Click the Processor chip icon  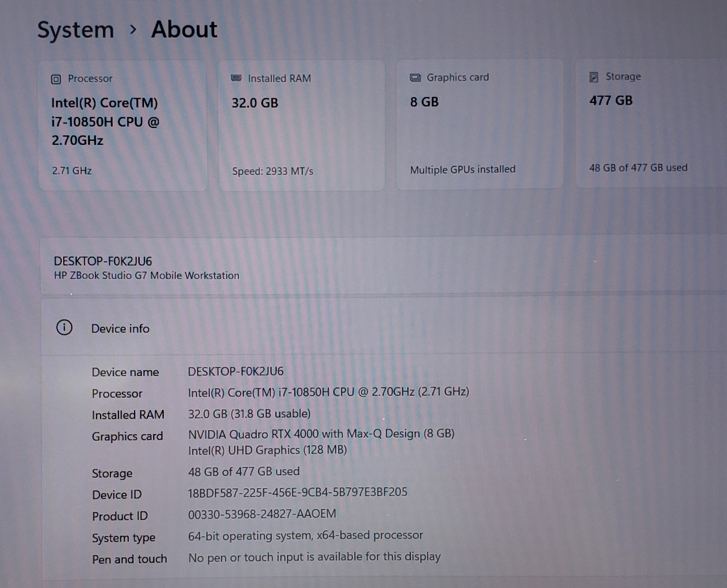pos(56,80)
